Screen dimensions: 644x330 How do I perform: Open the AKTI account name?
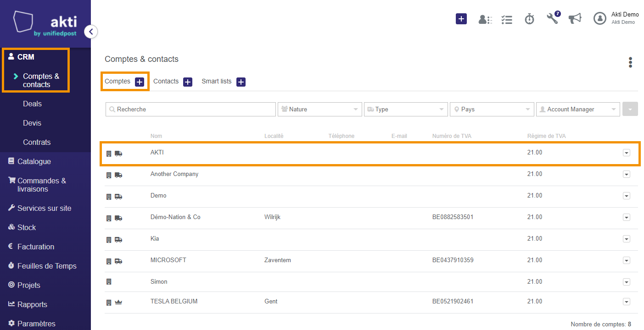pyautogui.click(x=157, y=152)
